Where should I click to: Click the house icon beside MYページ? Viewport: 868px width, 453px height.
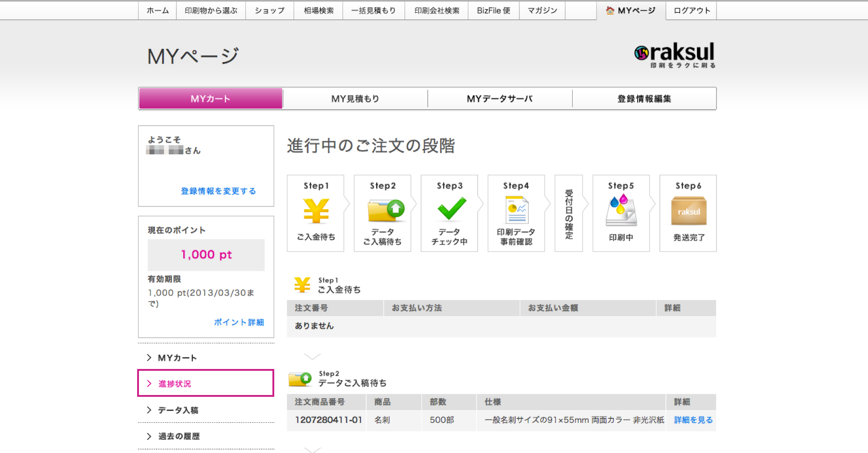click(610, 11)
